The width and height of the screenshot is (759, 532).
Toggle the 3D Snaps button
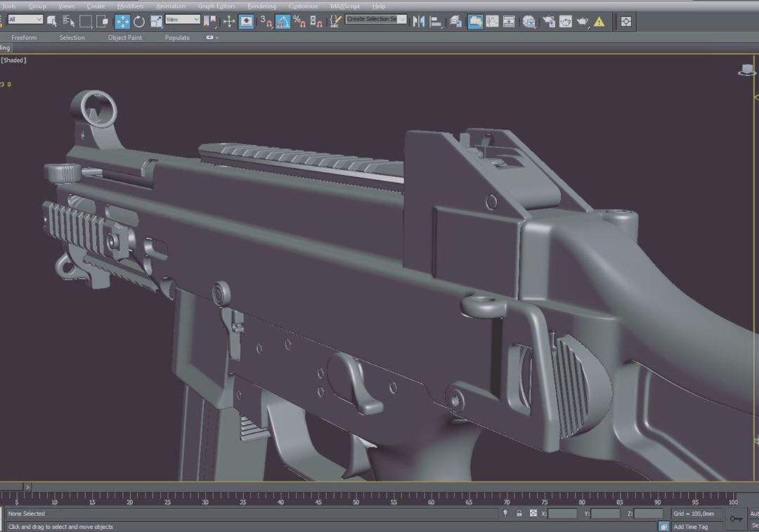point(266,21)
